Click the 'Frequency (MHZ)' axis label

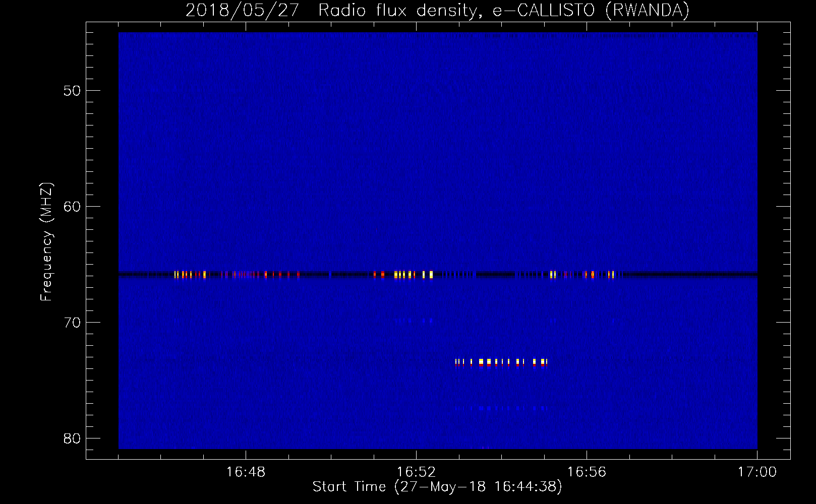(x=46, y=242)
